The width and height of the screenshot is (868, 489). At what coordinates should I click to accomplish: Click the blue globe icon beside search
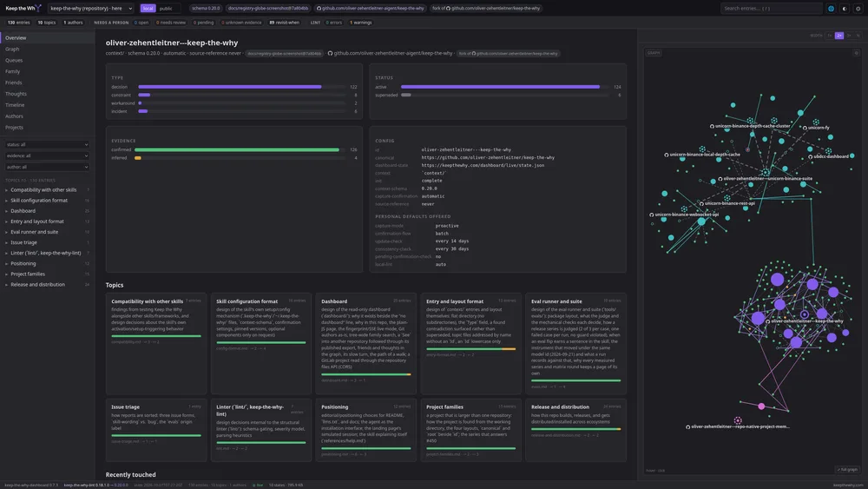(831, 9)
